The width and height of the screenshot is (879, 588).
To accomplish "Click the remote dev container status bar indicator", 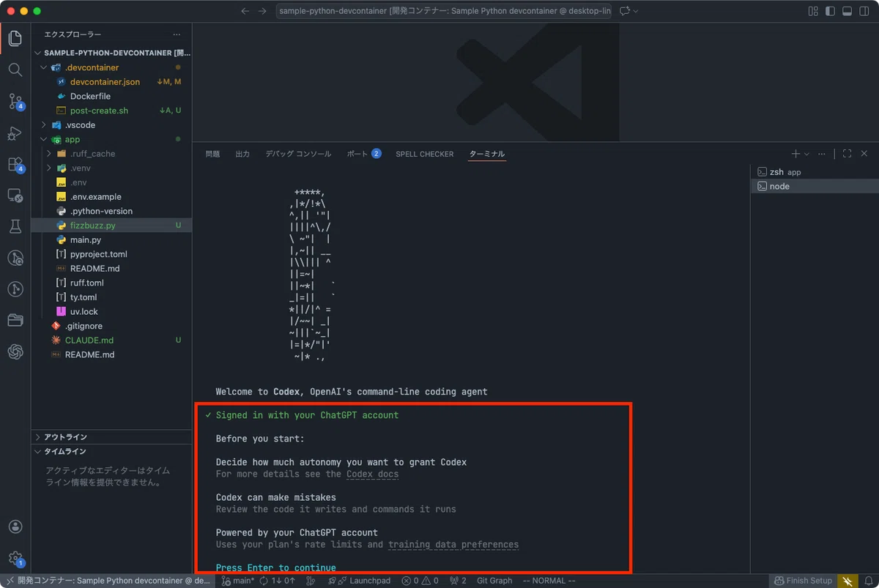I will tap(107, 581).
